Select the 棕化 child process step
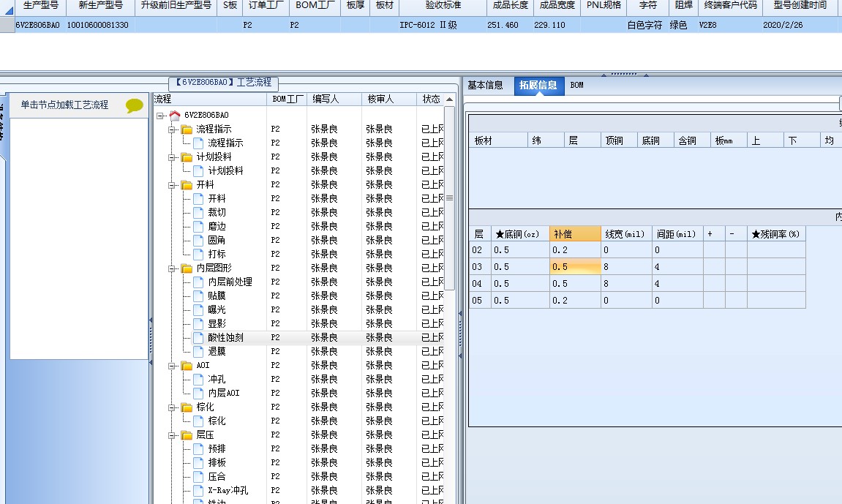This screenshot has height=504, width=842. coord(217,421)
